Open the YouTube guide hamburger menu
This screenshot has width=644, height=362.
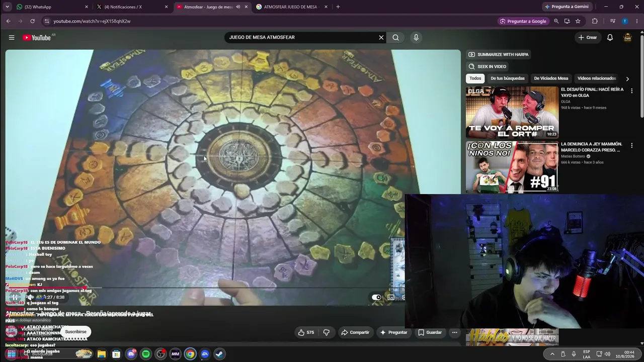[12, 37]
